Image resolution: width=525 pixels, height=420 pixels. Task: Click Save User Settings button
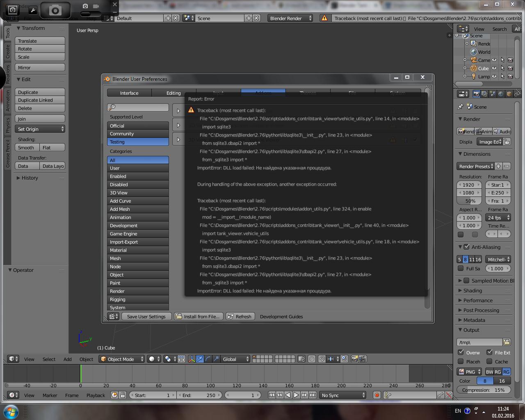(146, 316)
